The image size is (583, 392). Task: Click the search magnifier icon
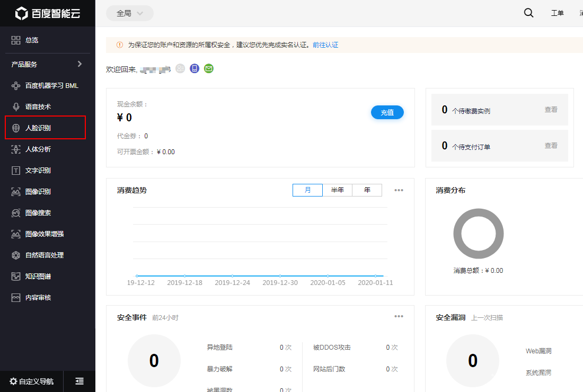(528, 12)
